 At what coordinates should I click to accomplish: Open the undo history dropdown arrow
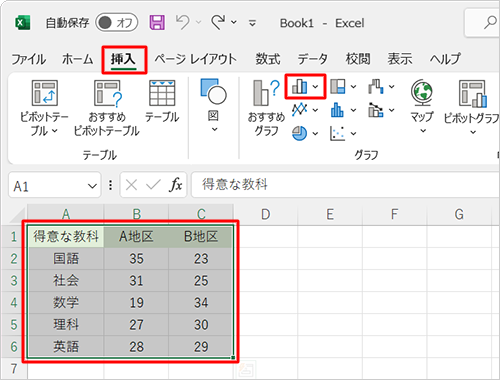click(x=198, y=22)
